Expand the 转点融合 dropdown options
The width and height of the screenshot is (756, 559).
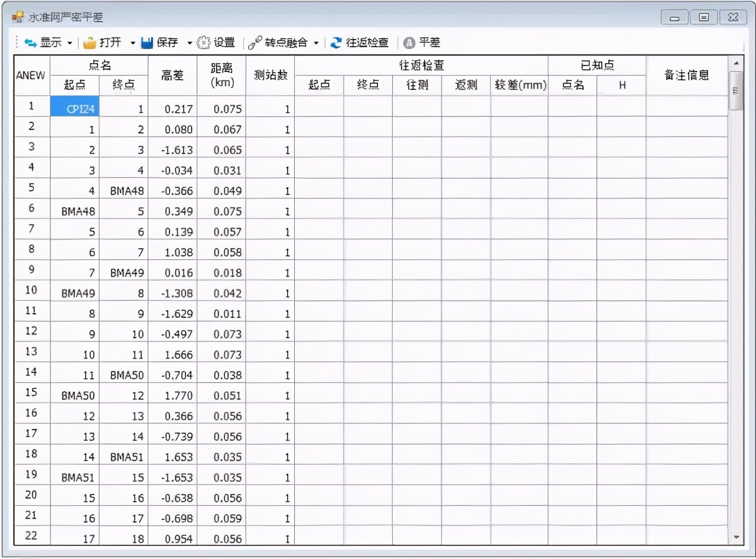(317, 43)
